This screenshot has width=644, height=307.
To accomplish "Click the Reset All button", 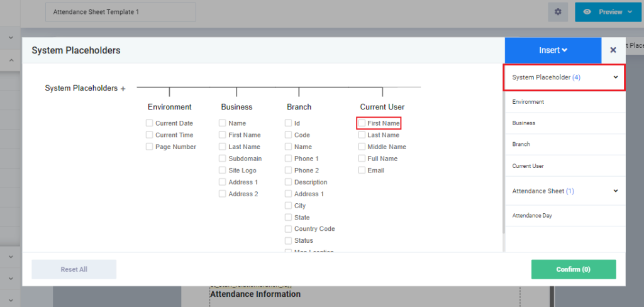I will point(74,269).
